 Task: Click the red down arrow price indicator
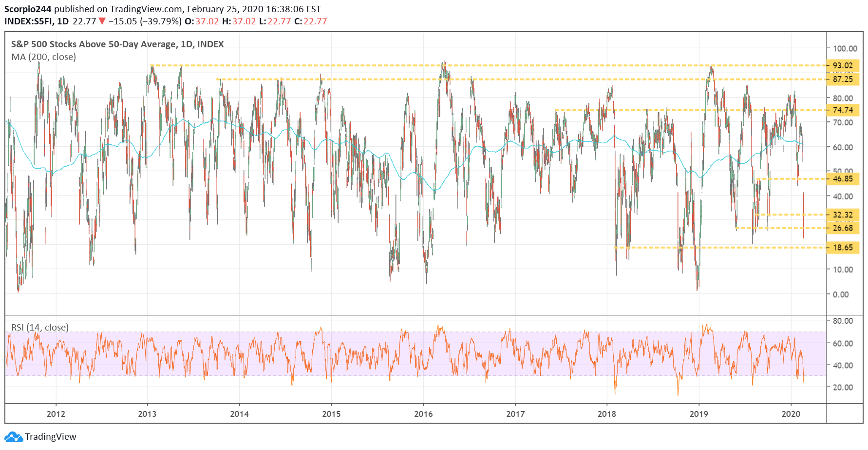[102, 21]
